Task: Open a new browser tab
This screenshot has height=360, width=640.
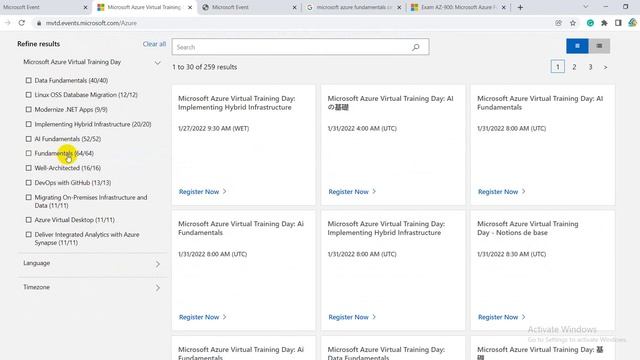Action: coord(520,7)
